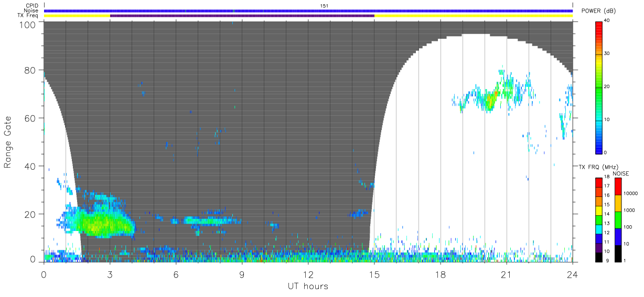Click the green 13-14 MHz TX FRQ swatch

pos(598,219)
